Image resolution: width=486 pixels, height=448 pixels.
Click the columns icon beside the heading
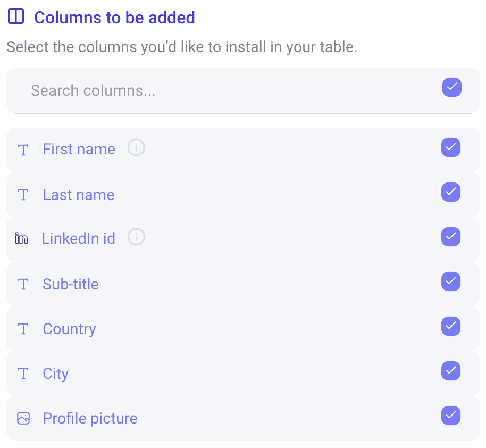tap(16, 16)
